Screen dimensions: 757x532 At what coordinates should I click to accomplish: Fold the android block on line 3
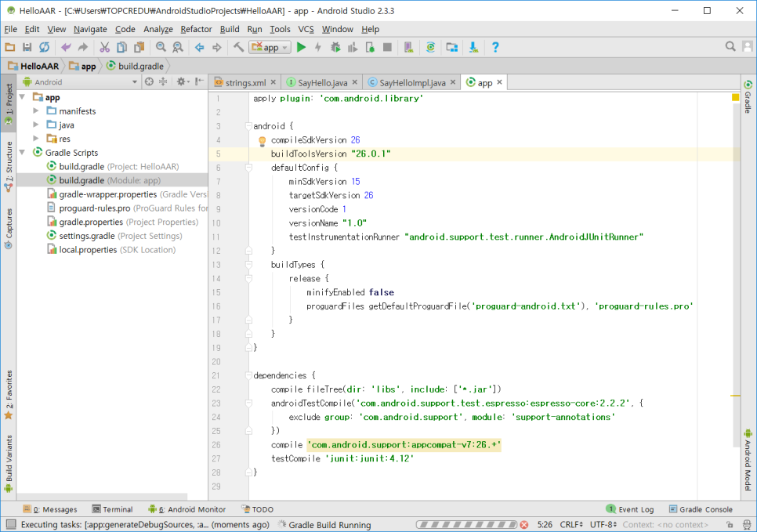[248, 126]
